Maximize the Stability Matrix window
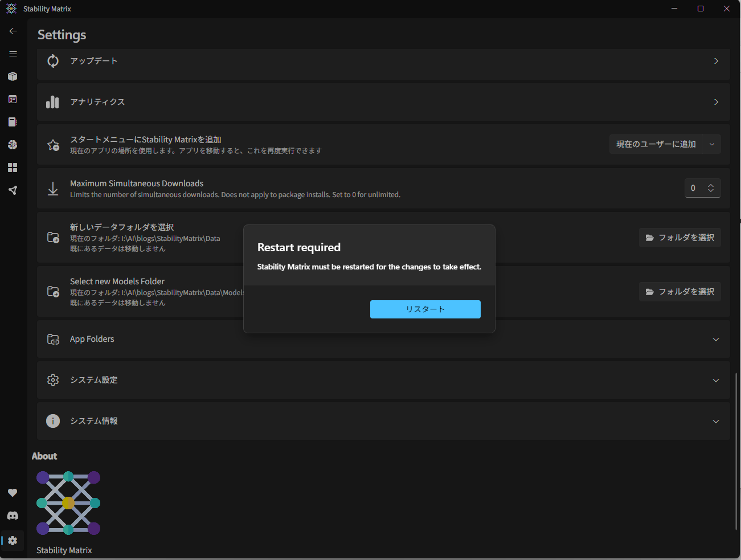 click(x=701, y=9)
